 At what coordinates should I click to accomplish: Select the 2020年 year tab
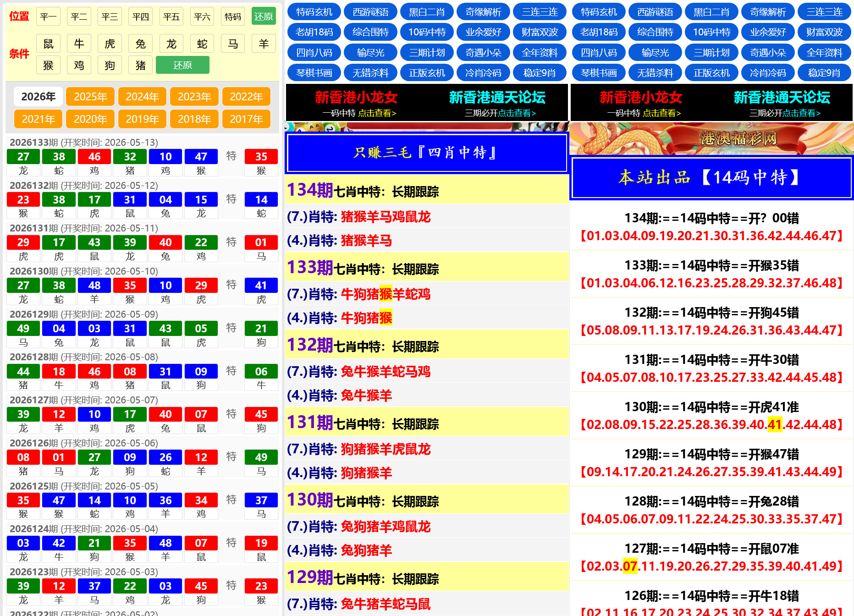(90, 119)
